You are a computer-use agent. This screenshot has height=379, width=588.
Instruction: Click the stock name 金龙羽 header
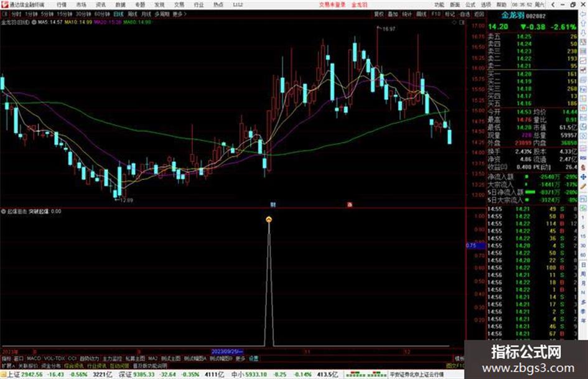click(513, 16)
